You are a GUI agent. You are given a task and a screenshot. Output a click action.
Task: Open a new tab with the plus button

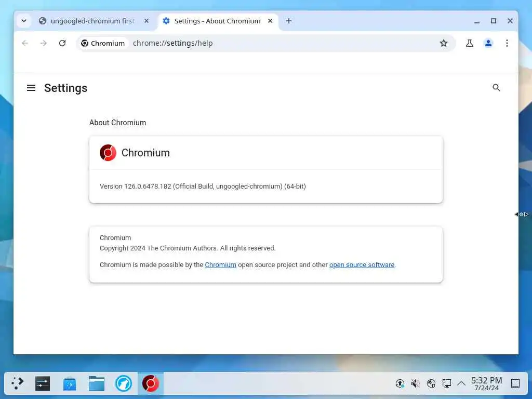point(289,21)
